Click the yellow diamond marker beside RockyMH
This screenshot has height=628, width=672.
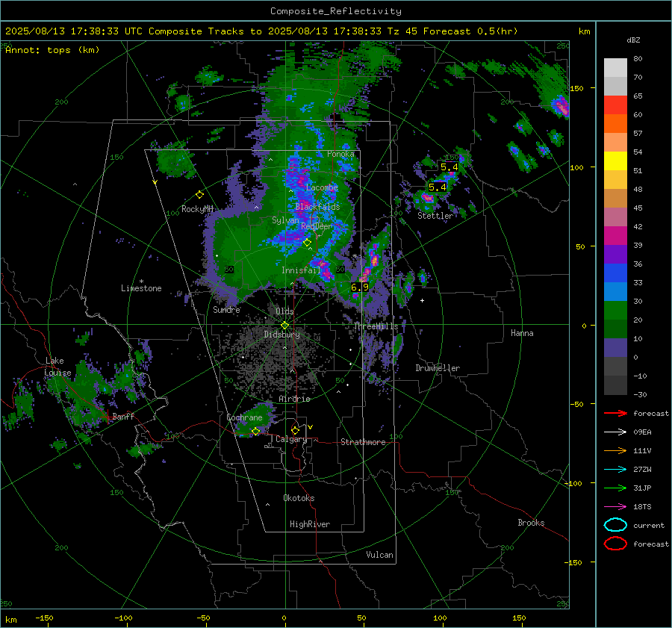coord(199,195)
